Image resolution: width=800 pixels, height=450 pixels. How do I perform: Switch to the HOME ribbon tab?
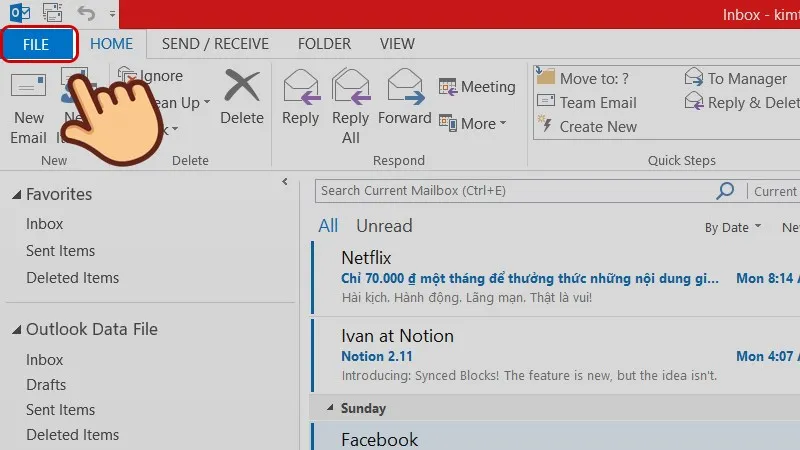(111, 44)
